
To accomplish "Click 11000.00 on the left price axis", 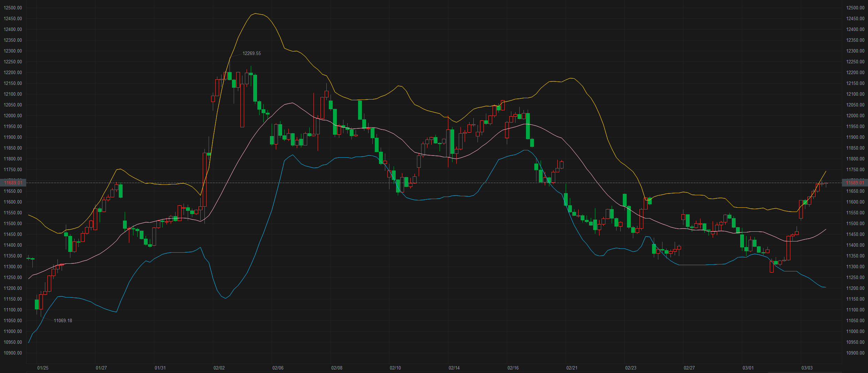I will tap(13, 331).
